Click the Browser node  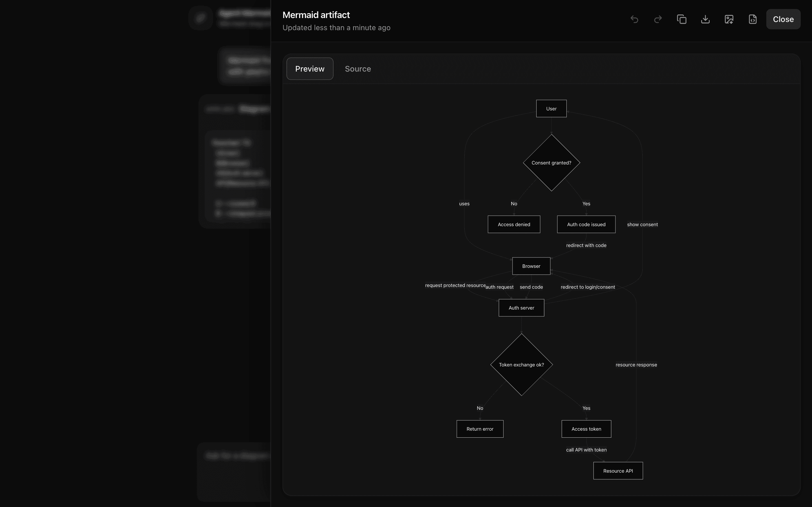coord(531,266)
